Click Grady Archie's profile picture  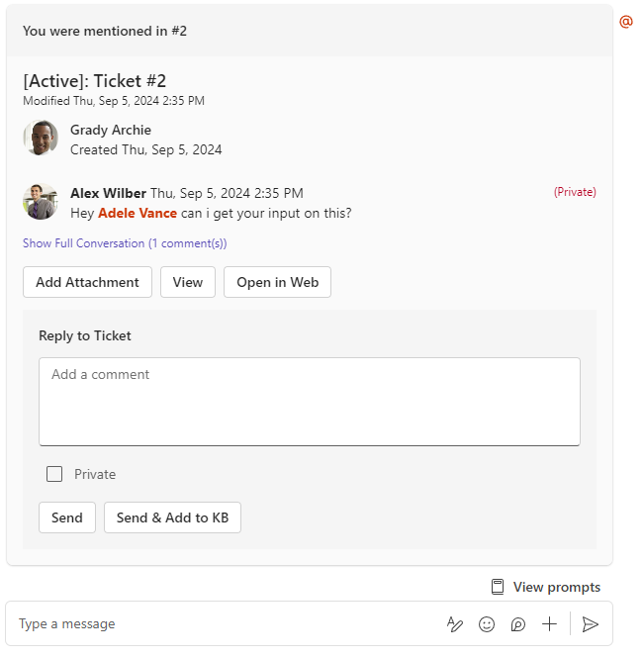pyautogui.click(x=41, y=138)
